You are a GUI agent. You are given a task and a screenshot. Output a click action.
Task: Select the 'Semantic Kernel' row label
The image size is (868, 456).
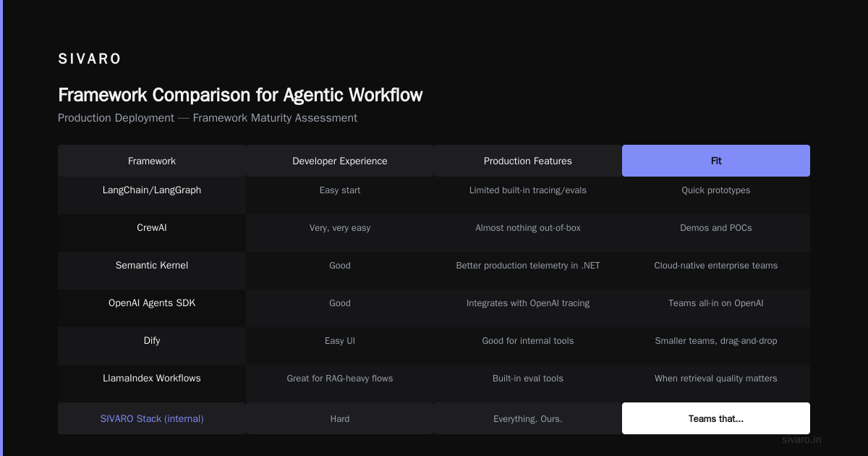coord(152,266)
